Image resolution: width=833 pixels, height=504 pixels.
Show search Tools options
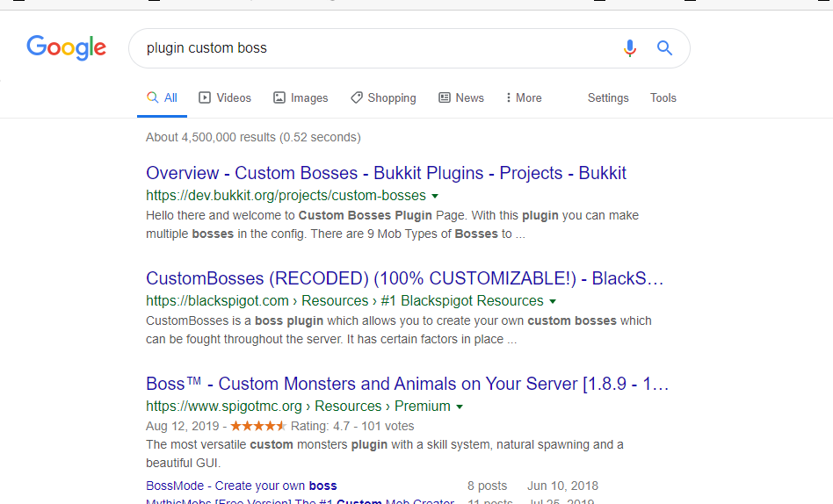663,98
